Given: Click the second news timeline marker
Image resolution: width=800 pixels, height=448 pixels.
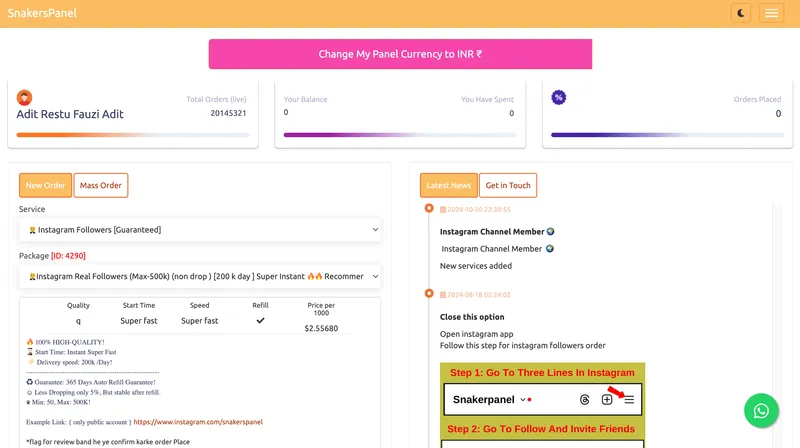Looking at the screenshot, I should pyautogui.click(x=429, y=293).
